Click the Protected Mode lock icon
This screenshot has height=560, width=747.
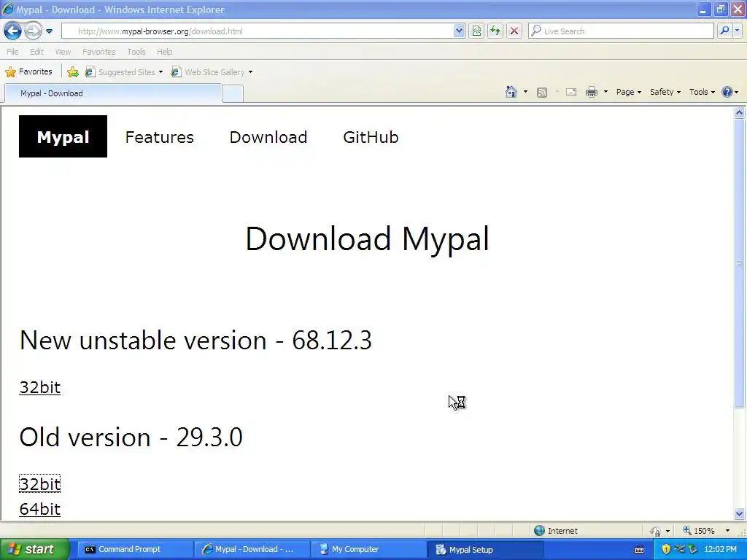click(656, 531)
